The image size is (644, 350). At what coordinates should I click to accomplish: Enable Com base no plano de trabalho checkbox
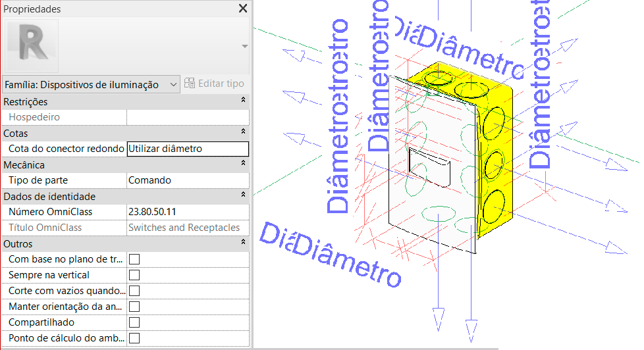pos(134,259)
